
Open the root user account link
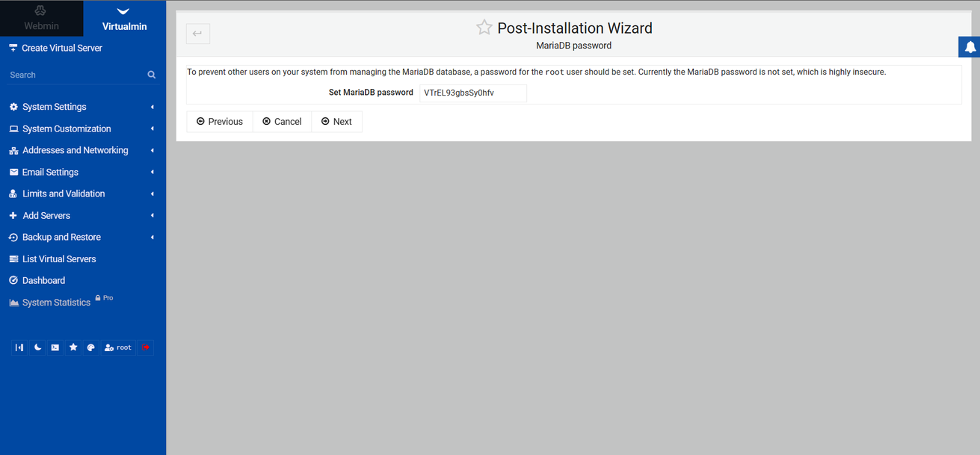pos(118,347)
